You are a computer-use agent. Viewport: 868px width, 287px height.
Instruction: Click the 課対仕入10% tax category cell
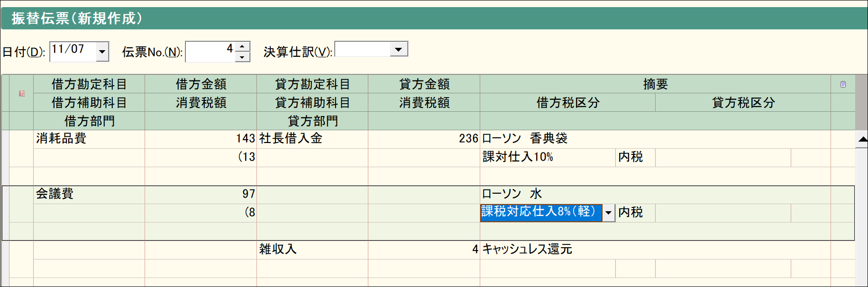[x=548, y=157]
